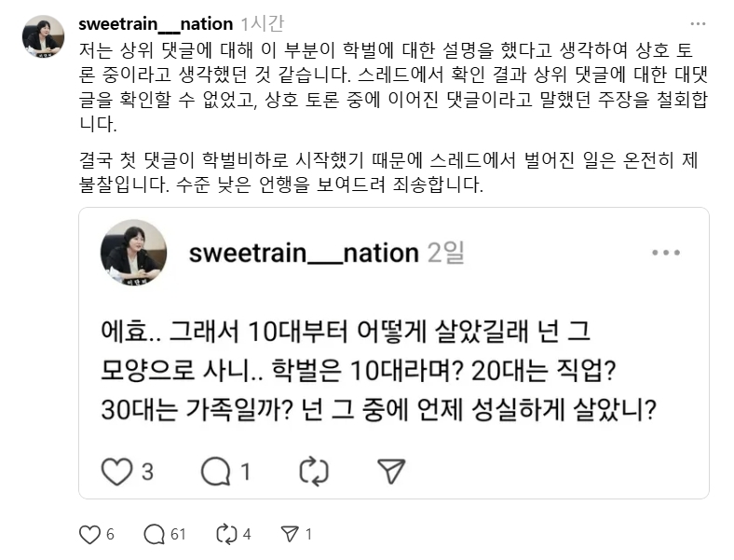The image size is (734, 560).
Task: Repost the main post
Action: 226,534
